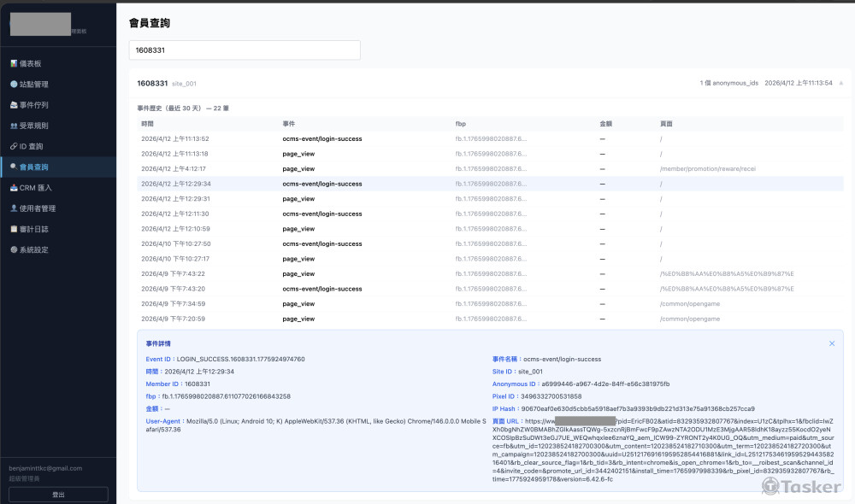Click the 登出 logout button

[58, 495]
